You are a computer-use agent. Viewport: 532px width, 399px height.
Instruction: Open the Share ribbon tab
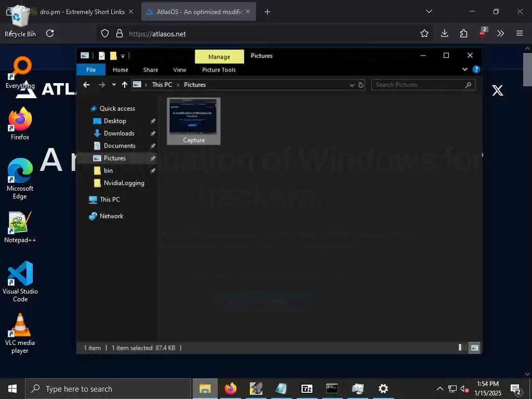pos(151,70)
